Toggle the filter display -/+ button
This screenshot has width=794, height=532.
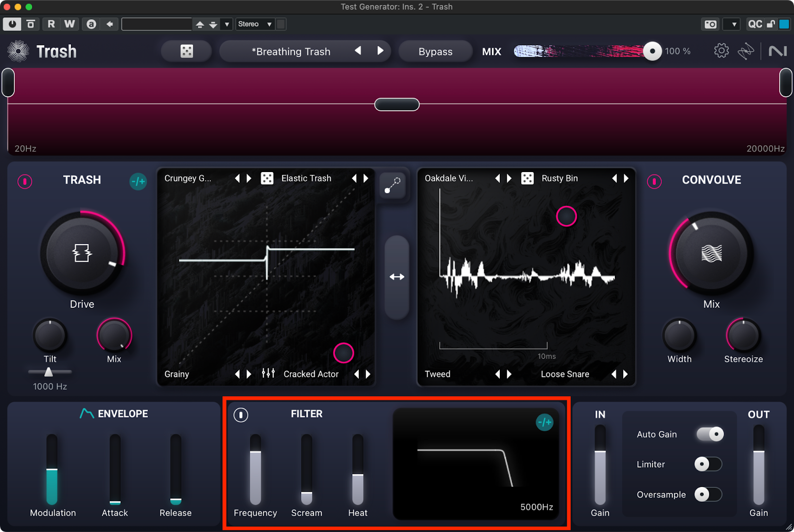point(544,422)
